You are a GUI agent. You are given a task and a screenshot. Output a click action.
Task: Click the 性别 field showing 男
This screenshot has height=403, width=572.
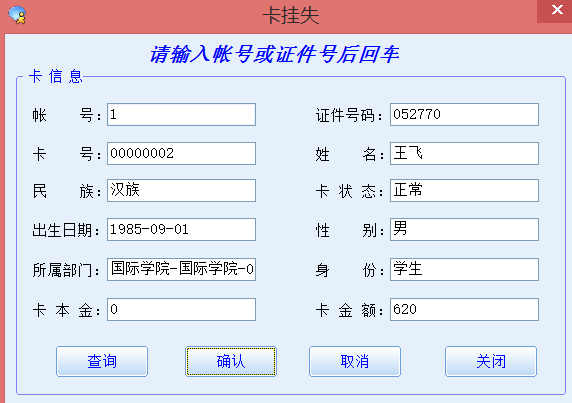(464, 229)
